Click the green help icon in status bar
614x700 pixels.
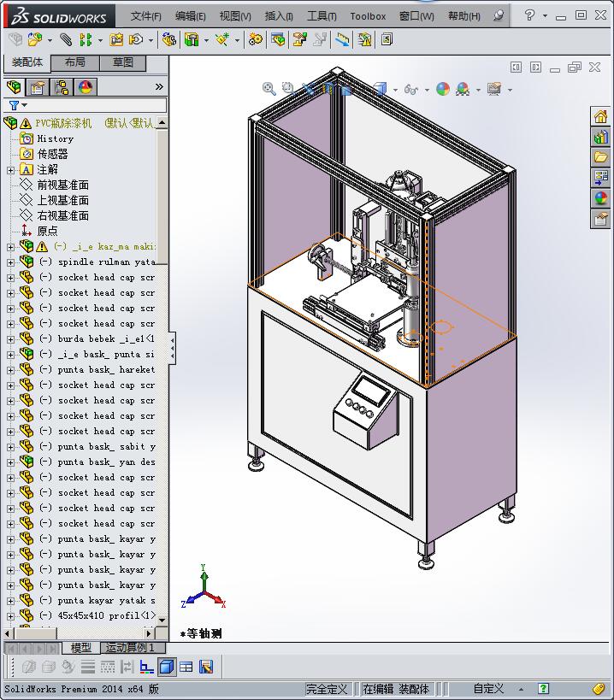click(543, 689)
